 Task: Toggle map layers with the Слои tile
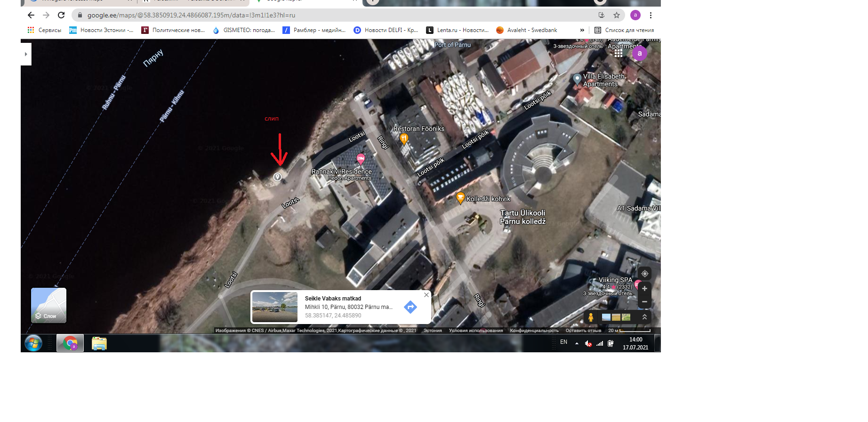point(49,305)
